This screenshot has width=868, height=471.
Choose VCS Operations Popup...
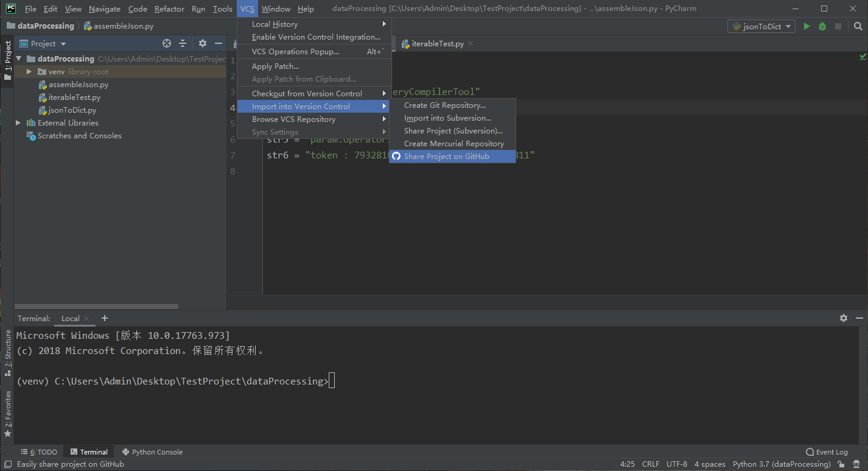pos(314,51)
